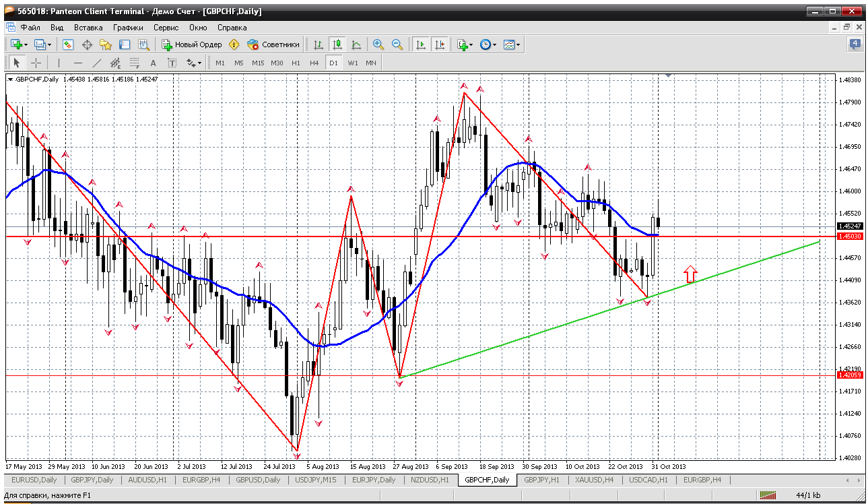Open the chat notification icon
The width and height of the screenshot is (868, 504).
855,44
